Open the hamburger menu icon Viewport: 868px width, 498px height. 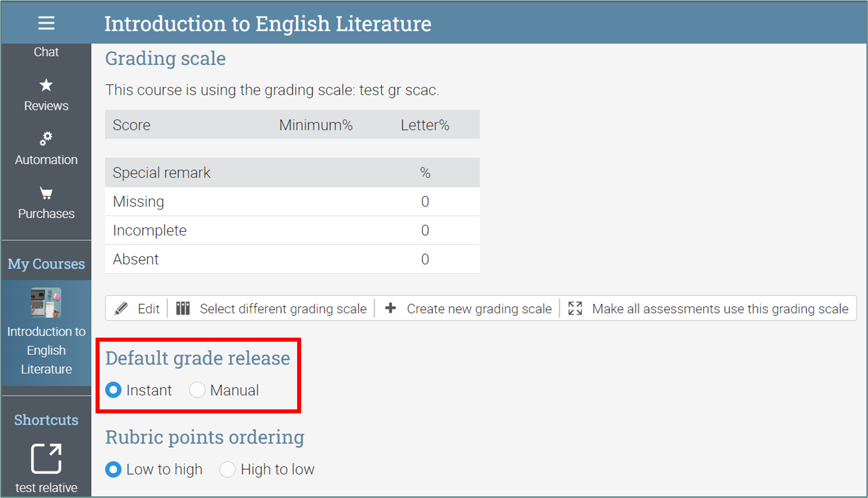(x=46, y=23)
